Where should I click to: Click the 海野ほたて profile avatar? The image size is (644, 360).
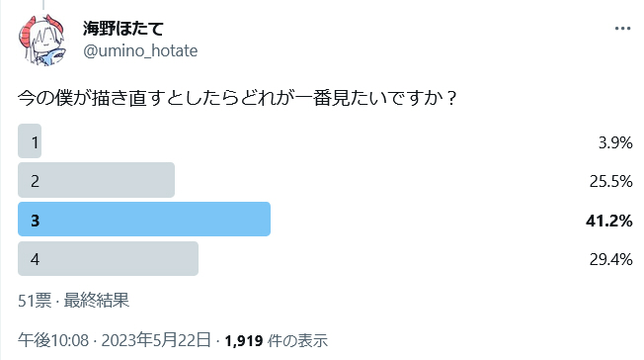42,41
